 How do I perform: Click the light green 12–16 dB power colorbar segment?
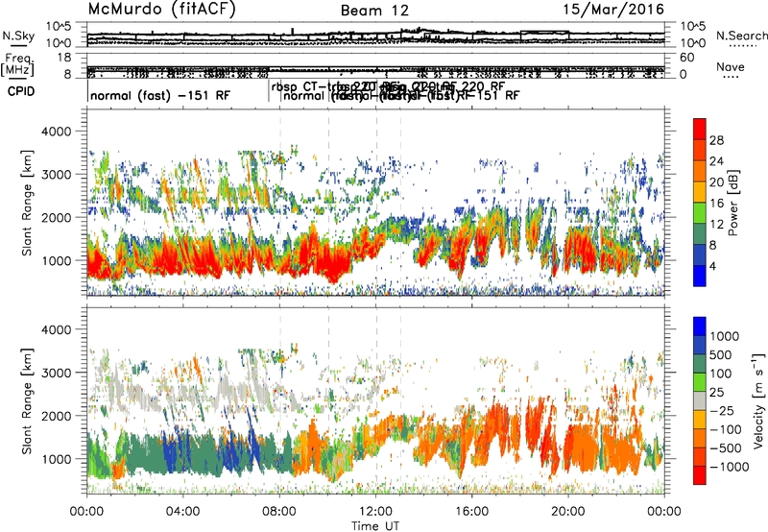[x=700, y=212]
